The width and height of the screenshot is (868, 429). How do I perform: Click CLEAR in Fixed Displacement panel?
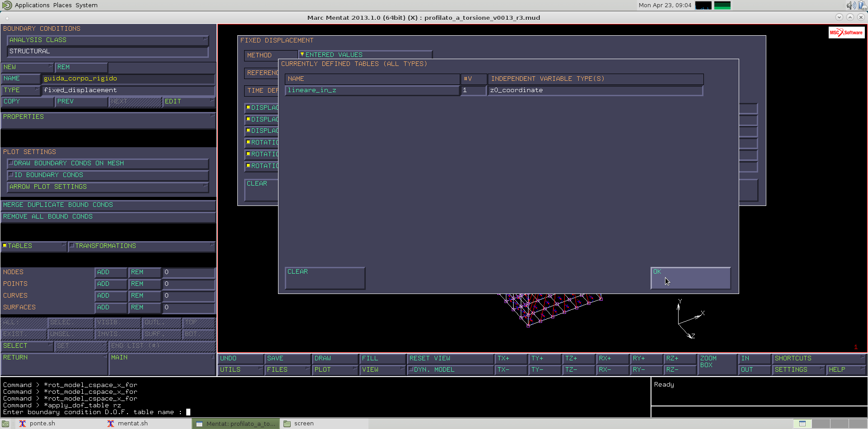click(x=261, y=190)
